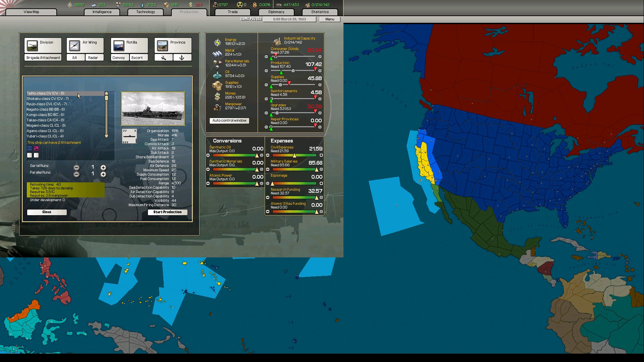Open the Technology tab
This screenshot has width=644, height=362.
click(146, 12)
